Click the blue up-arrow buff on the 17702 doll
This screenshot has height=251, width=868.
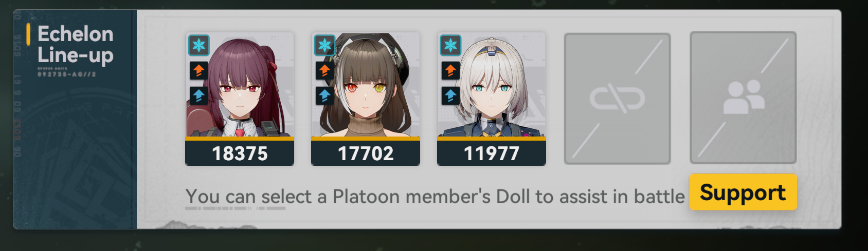pos(324,95)
